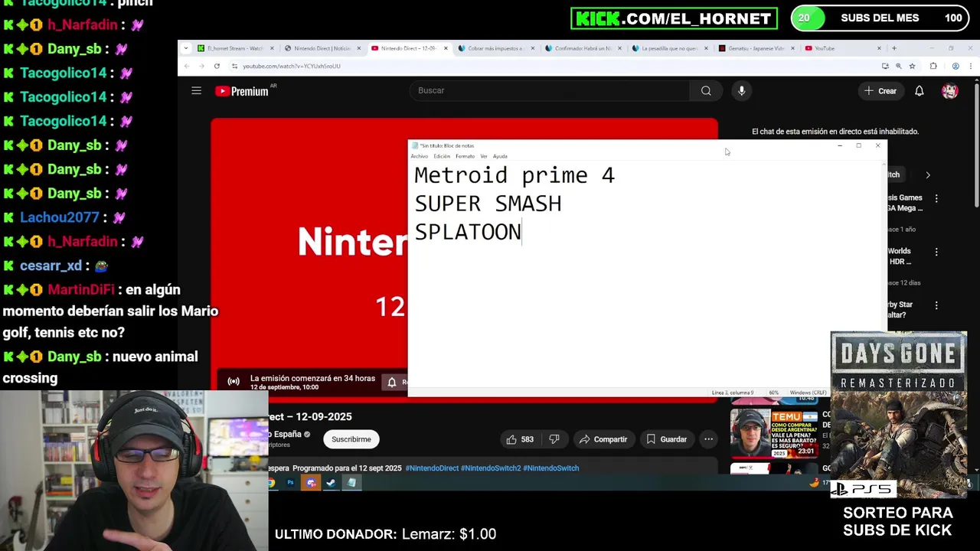Dislike the Nintendo Direct video

[x=554, y=439]
